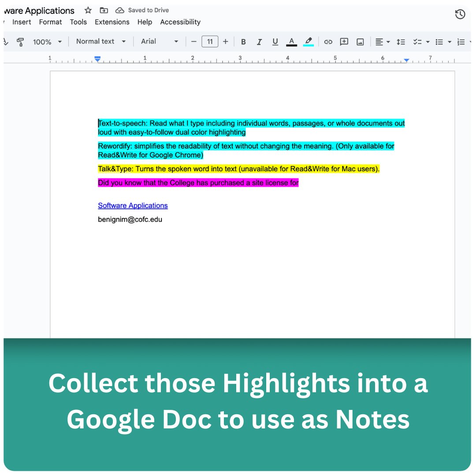The height and width of the screenshot is (476, 476).
Task: Open the highlight color picker
Action: click(x=308, y=42)
